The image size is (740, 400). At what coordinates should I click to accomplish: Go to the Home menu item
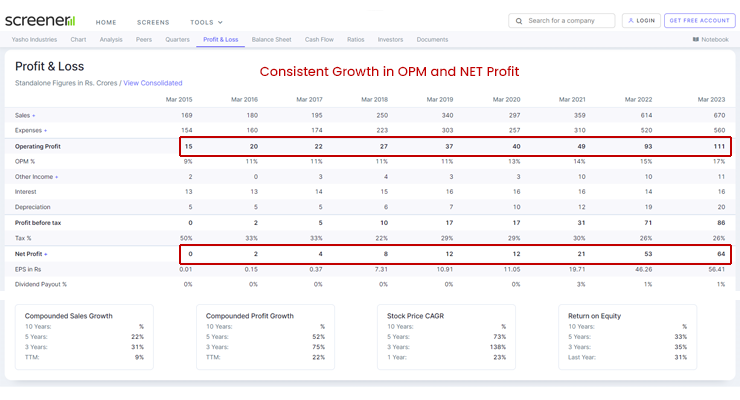pos(106,22)
